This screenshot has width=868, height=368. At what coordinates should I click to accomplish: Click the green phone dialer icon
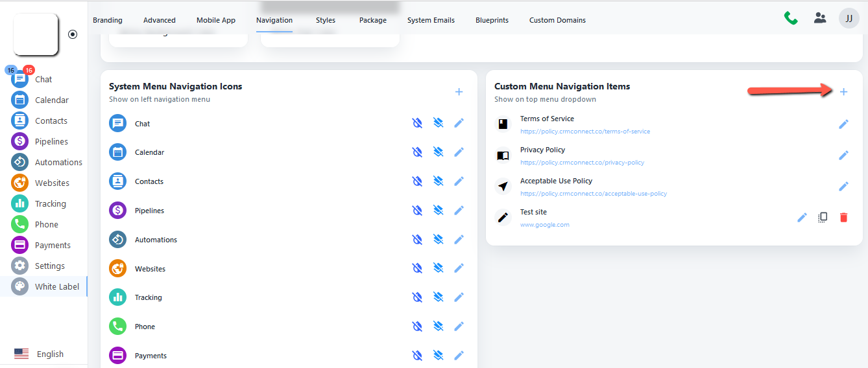[x=791, y=18]
